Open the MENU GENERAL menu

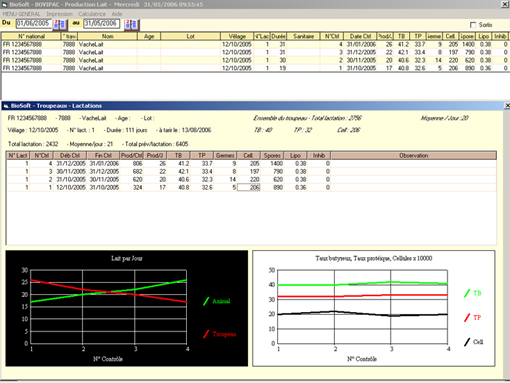[x=21, y=14]
